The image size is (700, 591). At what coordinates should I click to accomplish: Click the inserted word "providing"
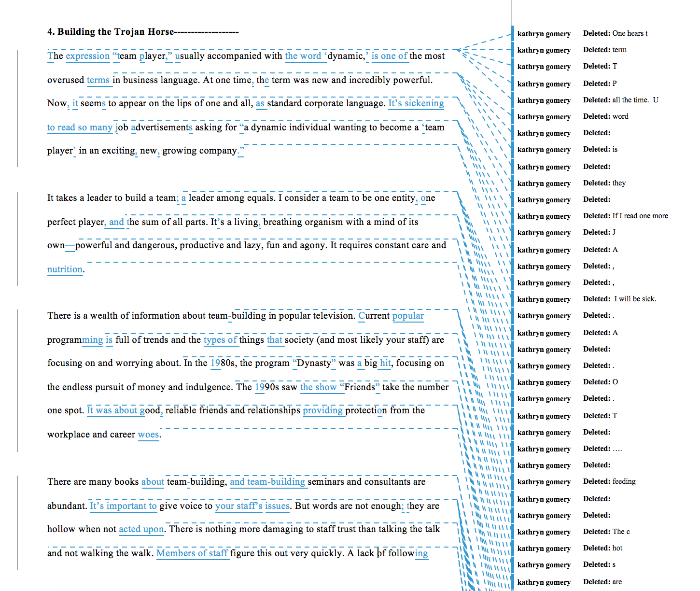[322, 410]
